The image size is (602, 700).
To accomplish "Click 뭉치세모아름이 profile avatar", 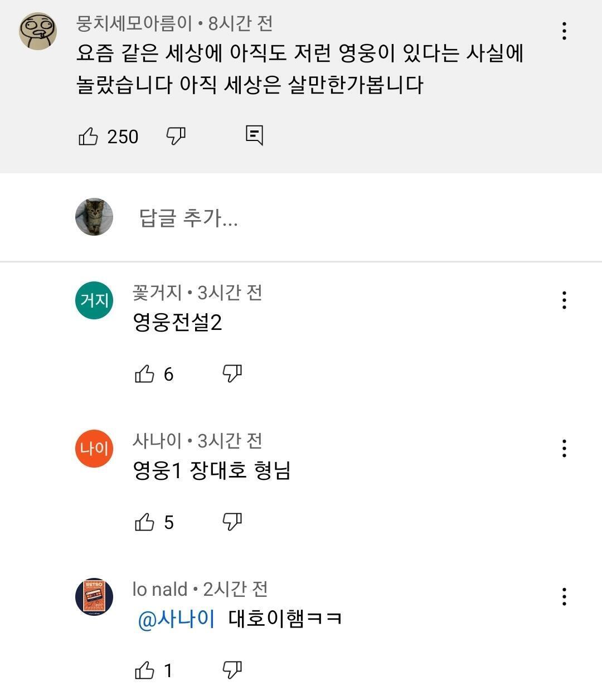I will click(38, 31).
